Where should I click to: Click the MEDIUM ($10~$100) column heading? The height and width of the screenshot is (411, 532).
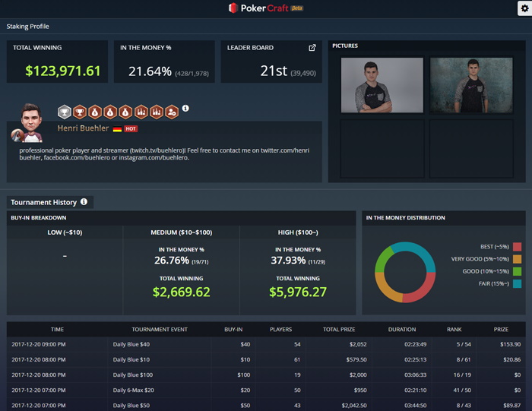(x=182, y=232)
